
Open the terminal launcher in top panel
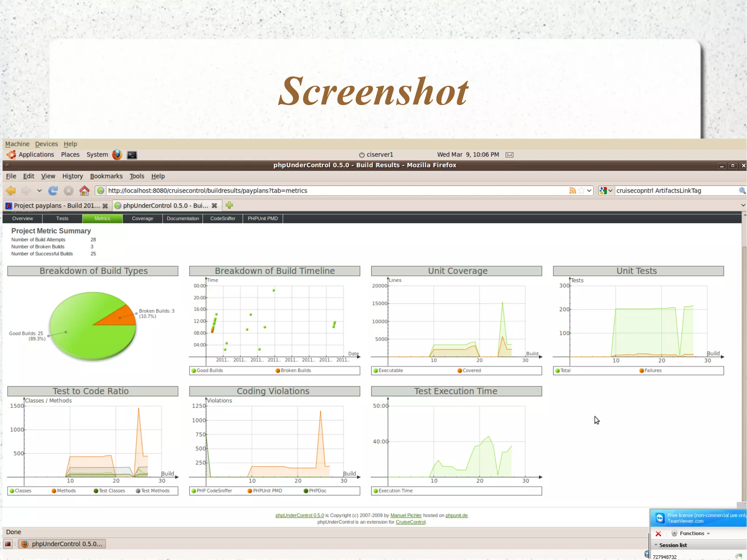[132, 155]
